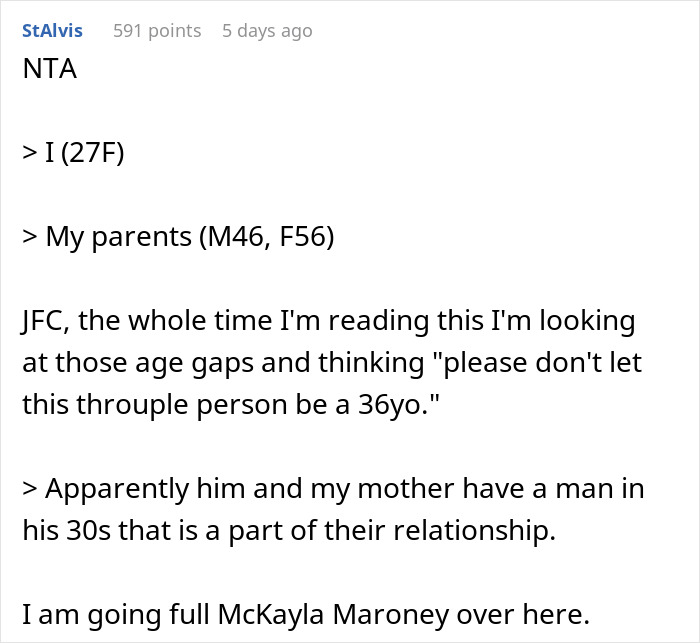This screenshot has width=700, height=643.
Task: Click the NTA verdict text
Action: tap(50, 69)
